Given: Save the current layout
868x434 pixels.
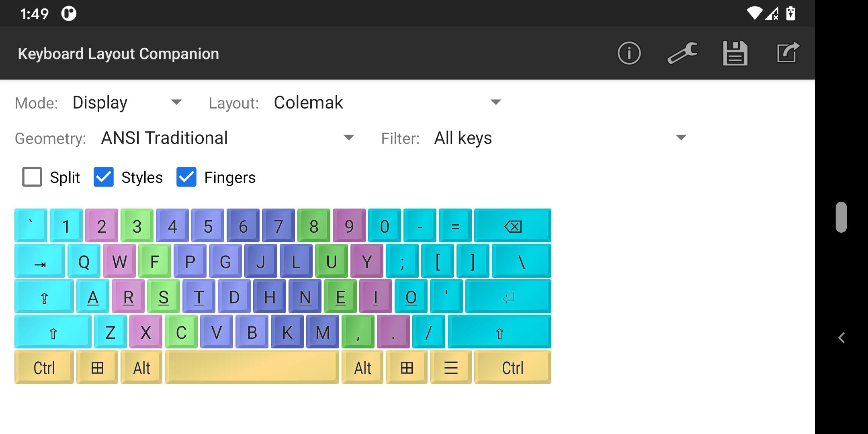Looking at the screenshot, I should [x=735, y=53].
